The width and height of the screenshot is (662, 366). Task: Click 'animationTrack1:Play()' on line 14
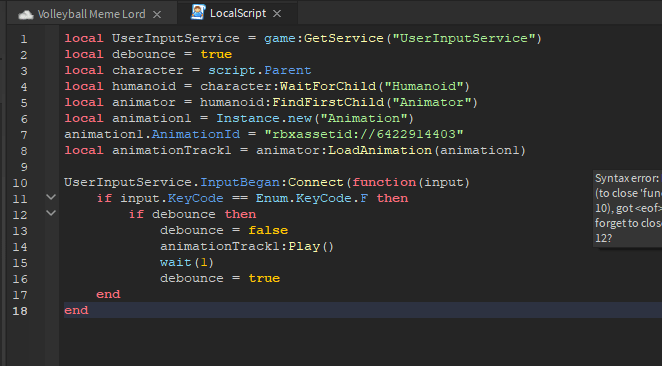coord(247,246)
